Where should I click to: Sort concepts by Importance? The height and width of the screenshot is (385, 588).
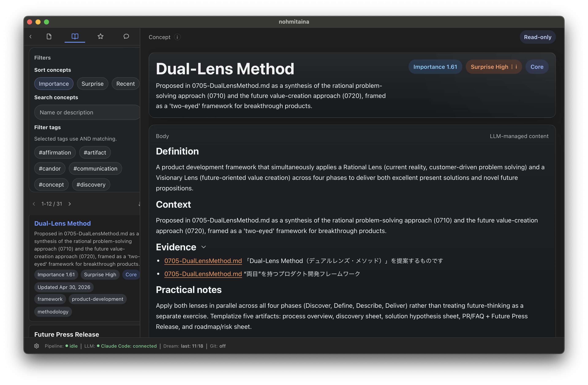[x=54, y=84]
